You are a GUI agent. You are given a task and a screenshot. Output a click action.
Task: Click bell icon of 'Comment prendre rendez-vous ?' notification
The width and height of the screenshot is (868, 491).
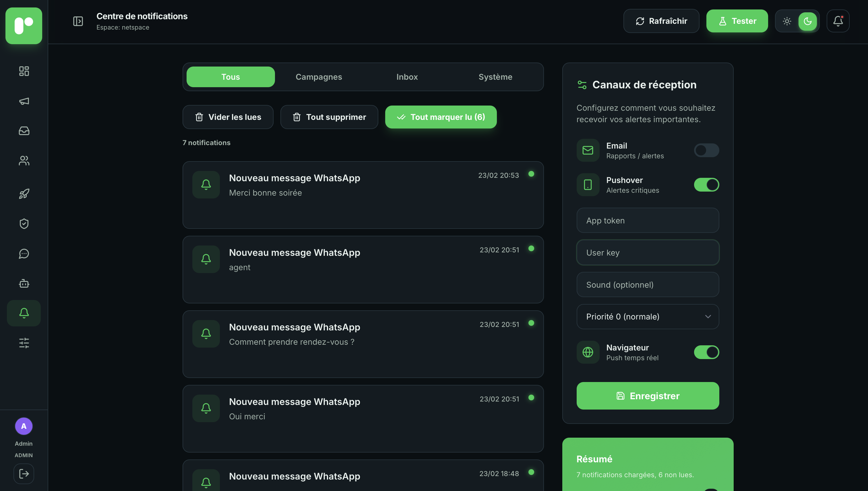(x=206, y=334)
